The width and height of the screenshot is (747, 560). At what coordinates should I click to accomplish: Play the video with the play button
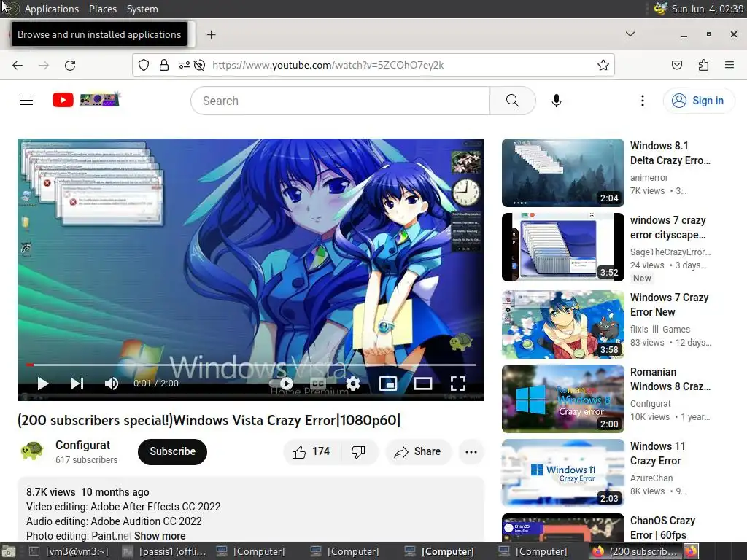pyautogui.click(x=43, y=384)
